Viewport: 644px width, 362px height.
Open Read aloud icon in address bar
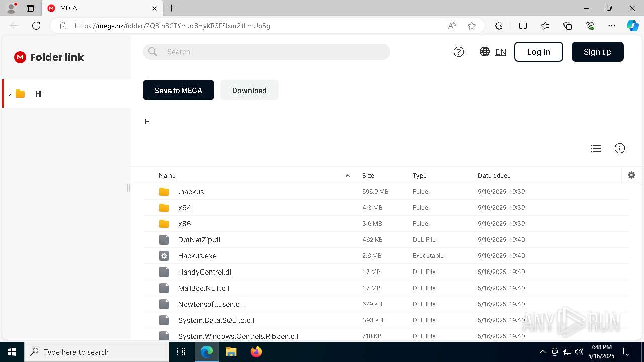tap(452, 26)
